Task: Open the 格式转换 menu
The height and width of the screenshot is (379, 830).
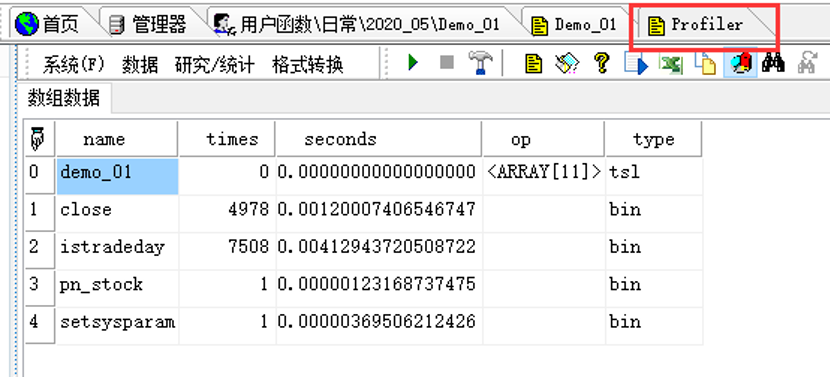Action: [308, 65]
